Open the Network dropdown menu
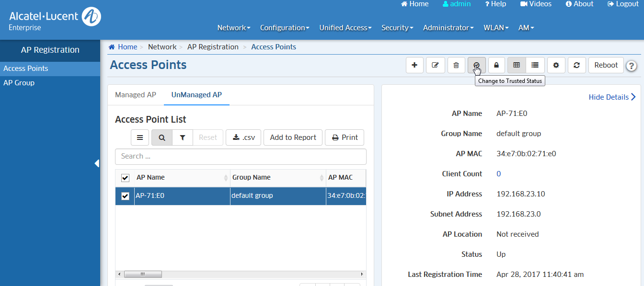The image size is (644, 286). pos(233,28)
